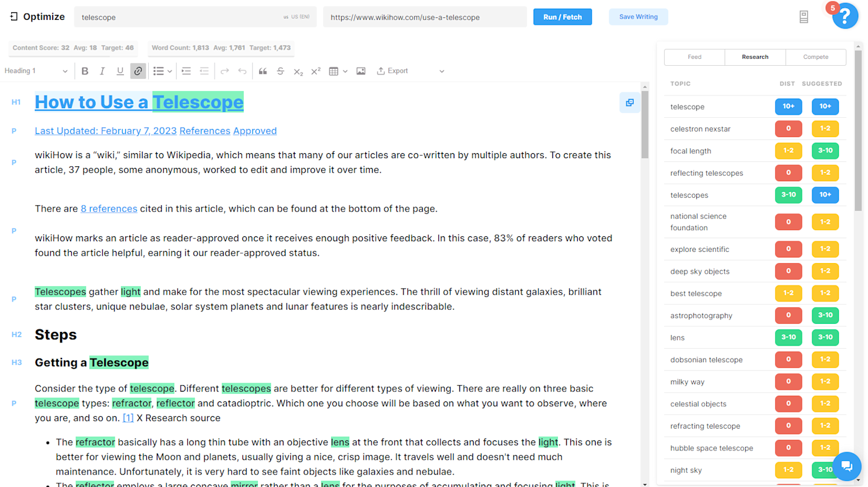Open the help question mark button
Viewport: 868px width, 487px height.
pyautogui.click(x=845, y=17)
